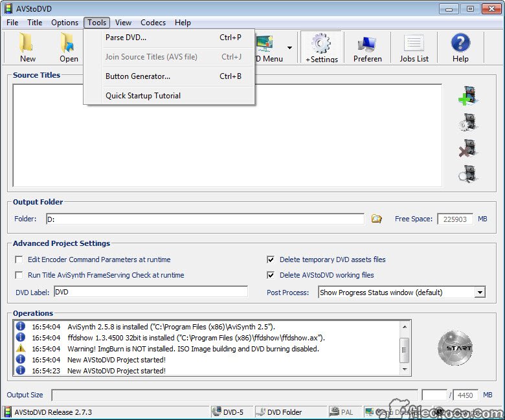The width and height of the screenshot is (505, 420).
Task: Enable Run Title AviSynth FrameServing Check
Action: tap(19, 275)
